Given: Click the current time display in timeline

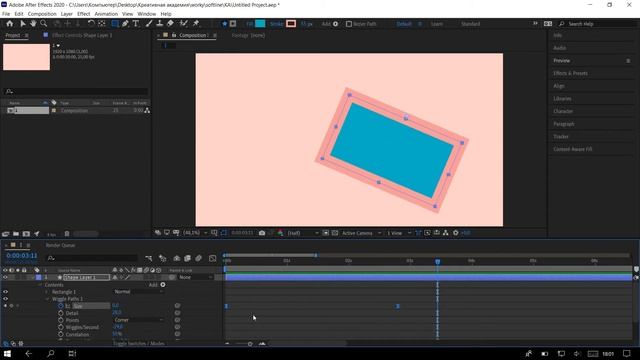Looking at the screenshot, I should coord(22,256).
